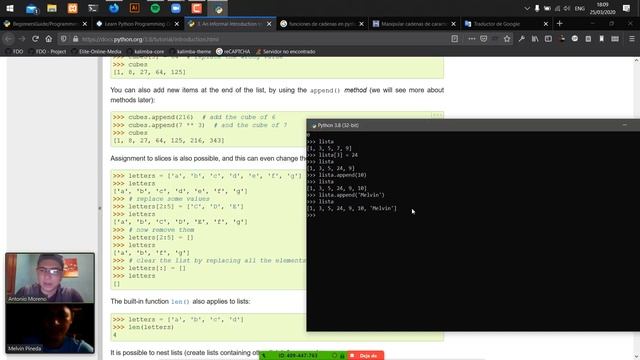This screenshot has height=360, width=640.
Task: Reload the current page
Action: (x=35, y=39)
